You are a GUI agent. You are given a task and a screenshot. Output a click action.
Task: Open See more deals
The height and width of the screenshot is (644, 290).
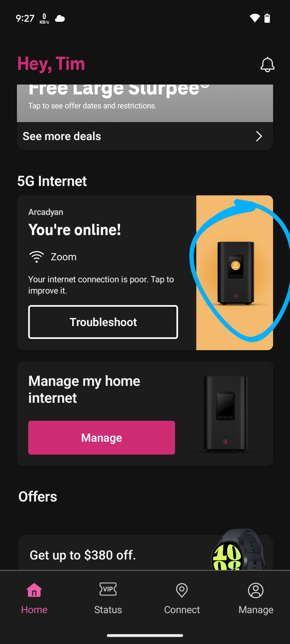(x=145, y=136)
